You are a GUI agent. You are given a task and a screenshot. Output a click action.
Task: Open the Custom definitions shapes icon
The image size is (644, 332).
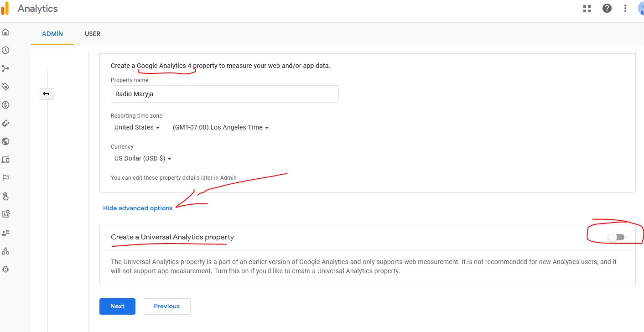pos(5,251)
